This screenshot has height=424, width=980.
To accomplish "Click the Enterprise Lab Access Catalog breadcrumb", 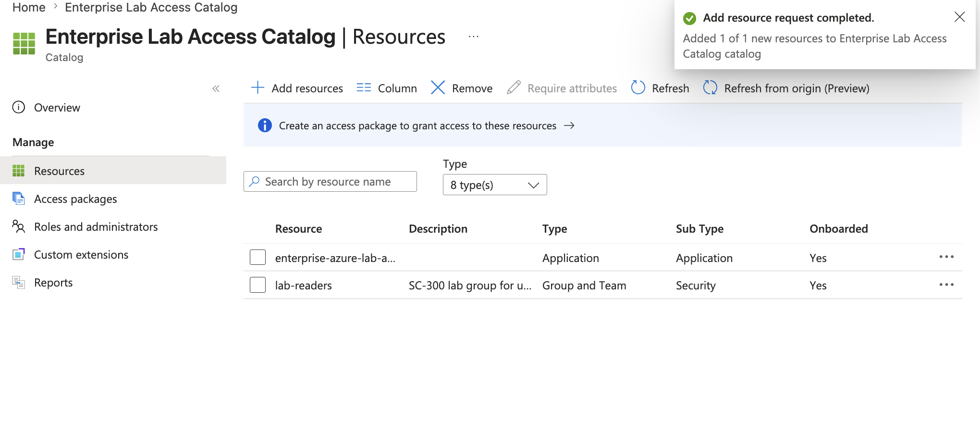I will tap(151, 7).
